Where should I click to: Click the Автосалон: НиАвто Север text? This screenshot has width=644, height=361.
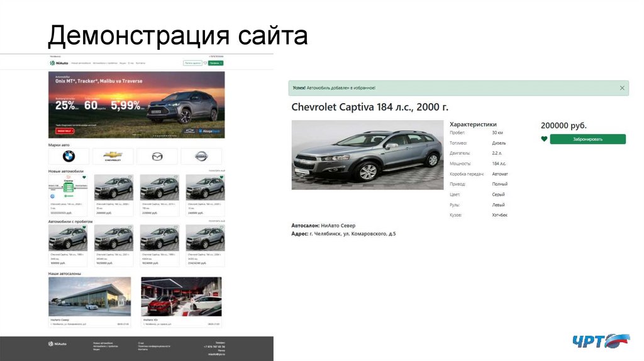(323, 226)
